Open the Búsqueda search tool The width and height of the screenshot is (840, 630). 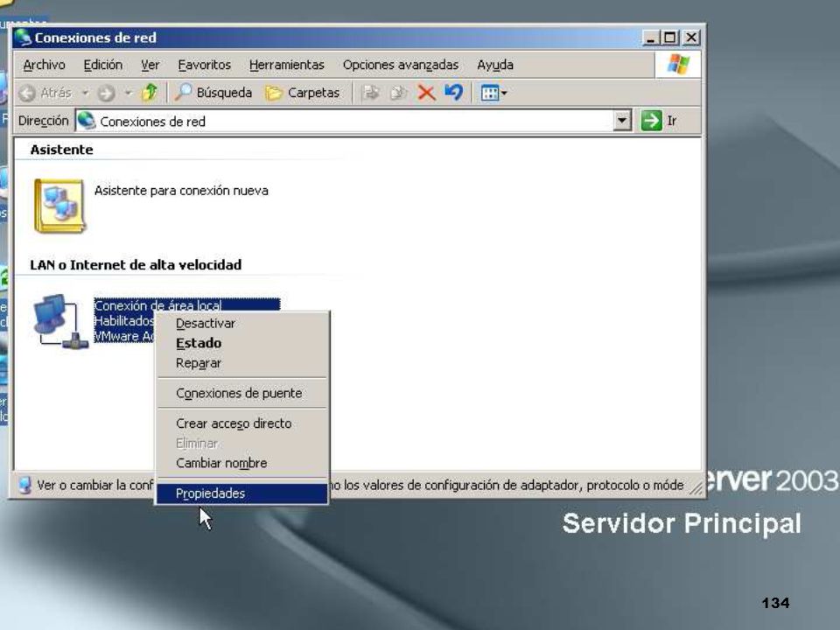pyautogui.click(x=213, y=93)
